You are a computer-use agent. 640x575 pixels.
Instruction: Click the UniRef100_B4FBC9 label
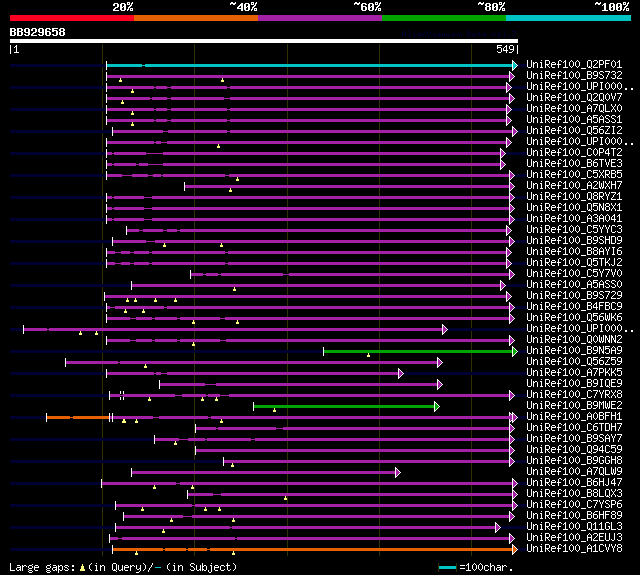(574, 306)
